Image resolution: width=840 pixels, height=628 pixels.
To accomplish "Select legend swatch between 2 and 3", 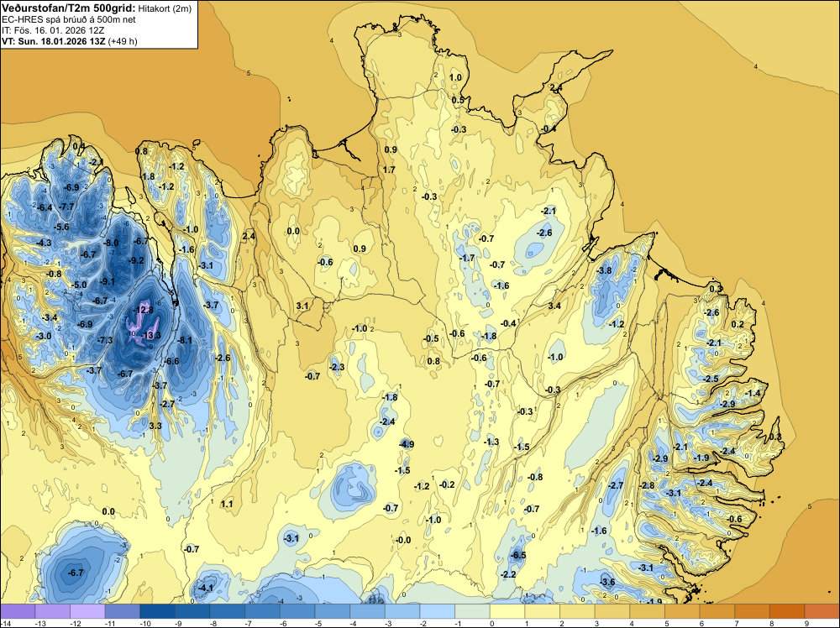I will click(578, 611).
